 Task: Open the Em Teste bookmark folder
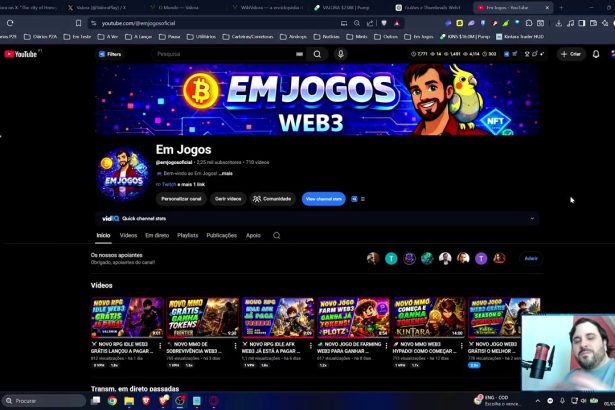coord(77,37)
